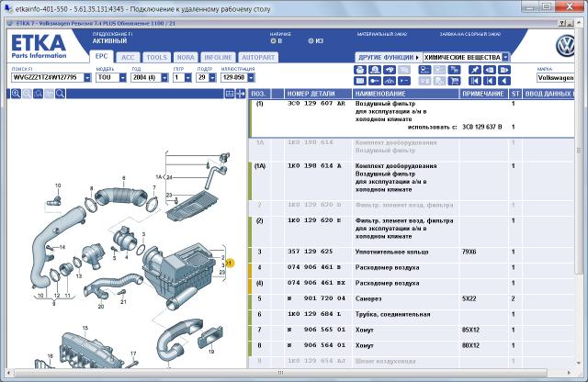Click the Volkswagen logo
Image resolution: width=588 pixels, height=382 pixels.
565,46
